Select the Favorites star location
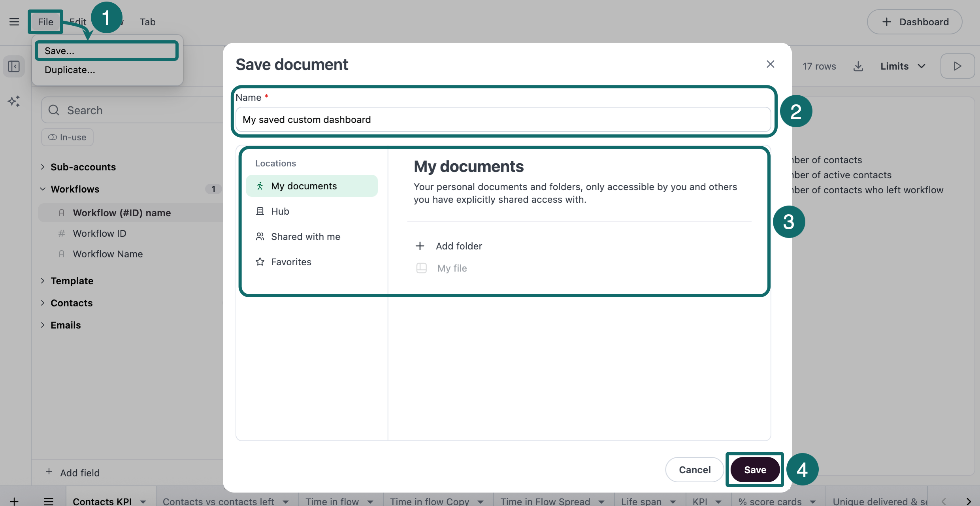 [x=291, y=262]
